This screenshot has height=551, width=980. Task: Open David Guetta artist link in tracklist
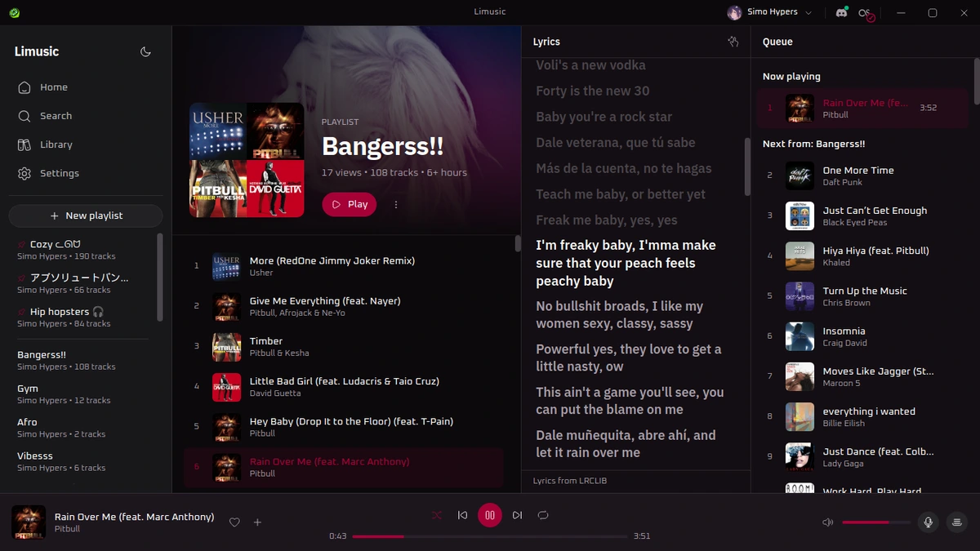coord(275,393)
